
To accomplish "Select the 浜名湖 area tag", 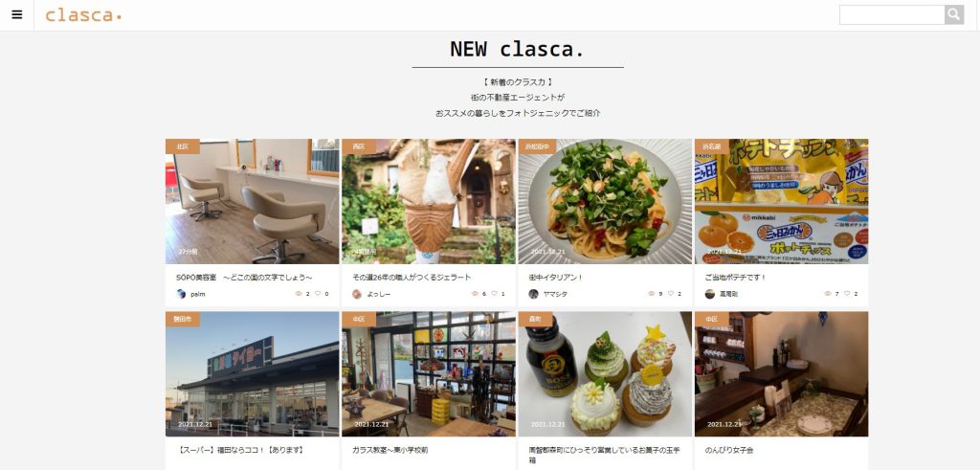I will pos(711,146).
